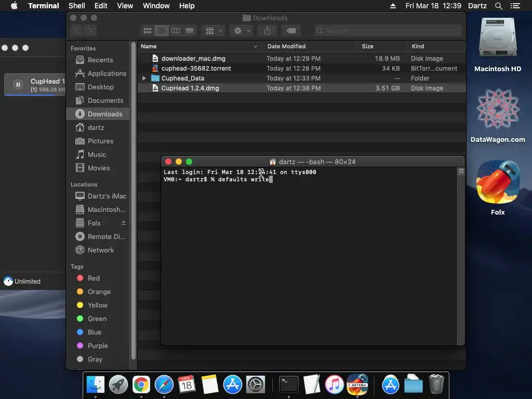Image resolution: width=532 pixels, height=399 pixels.
Task: Click Finder back navigation arrow
Action: click(77, 31)
